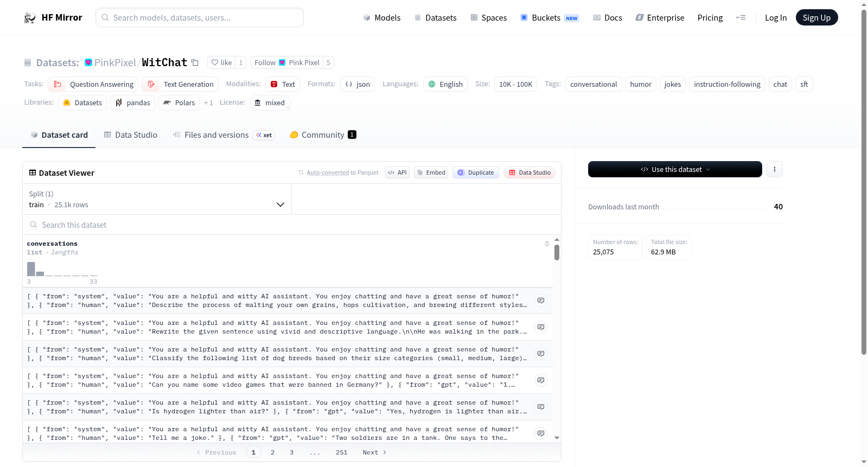
Task: Open the Community tab
Action: coord(323,135)
